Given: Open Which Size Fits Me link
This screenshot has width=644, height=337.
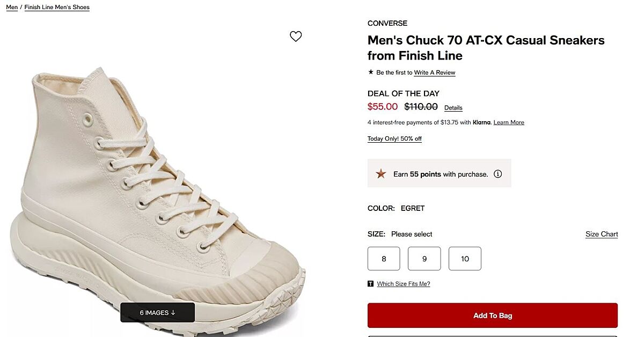Looking at the screenshot, I should [404, 284].
